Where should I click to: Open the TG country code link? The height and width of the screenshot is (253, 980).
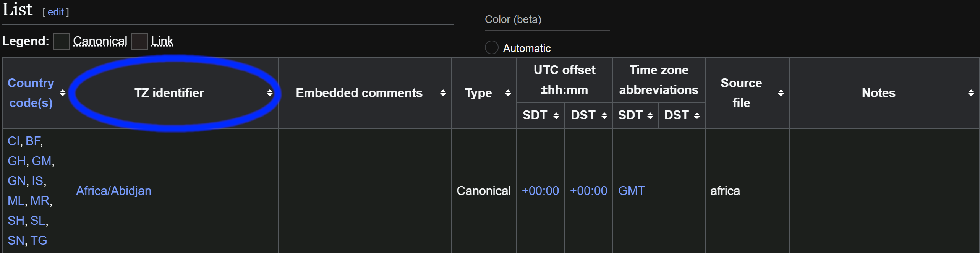point(39,240)
